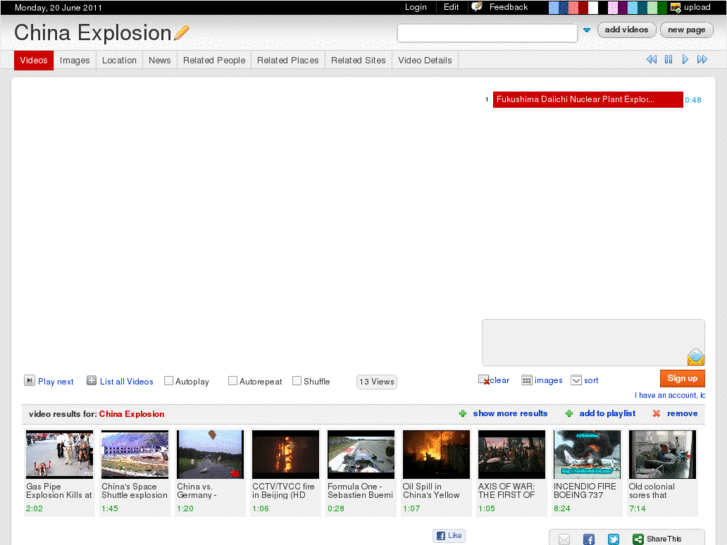727x545 pixels.
Task: Open China vs. Germany video thumbnail
Action: (210, 454)
